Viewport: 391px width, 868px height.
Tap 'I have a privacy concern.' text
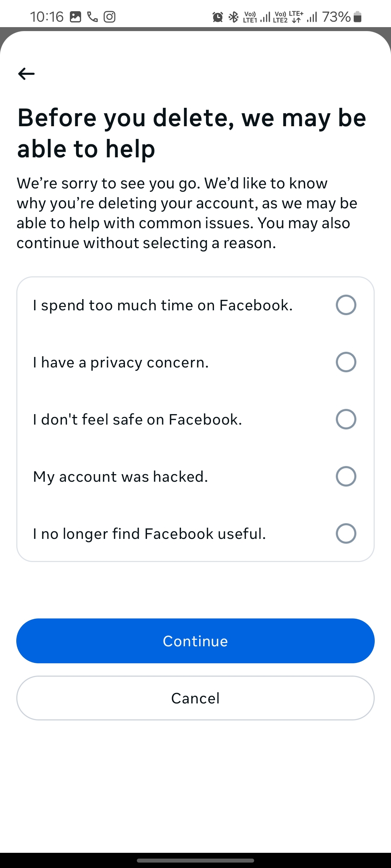(121, 363)
